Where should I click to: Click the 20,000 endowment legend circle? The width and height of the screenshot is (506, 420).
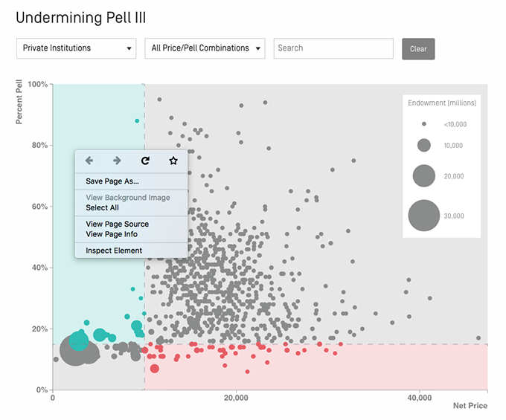423,175
